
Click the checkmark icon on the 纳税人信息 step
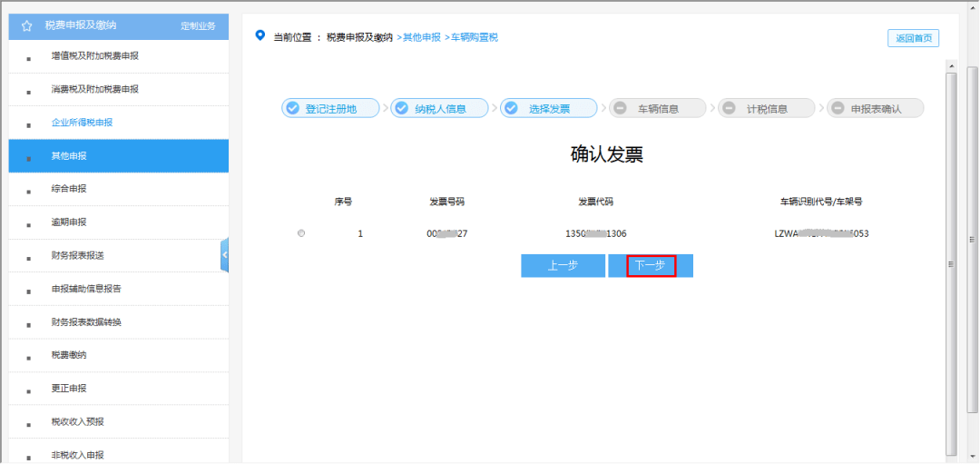[402, 108]
